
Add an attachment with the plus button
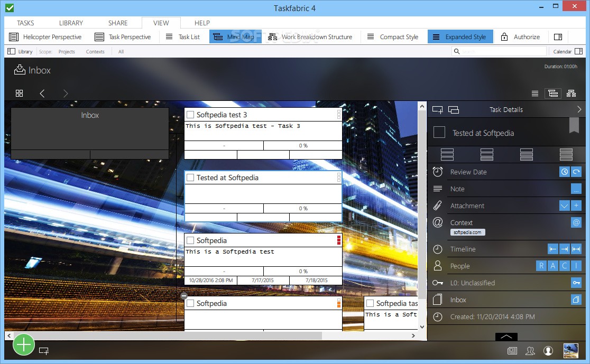tap(576, 206)
